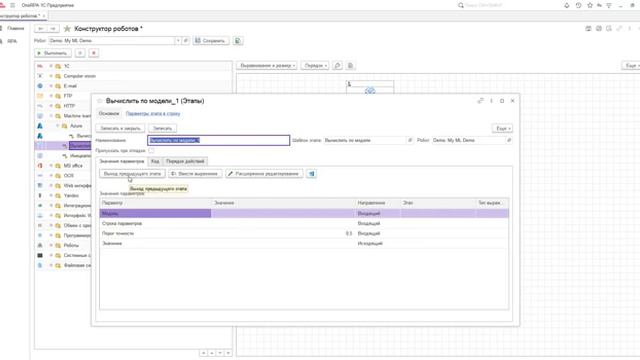This screenshot has width=640, height=360.
Task: Click the link icon in dialog title bar
Action: coord(480,101)
